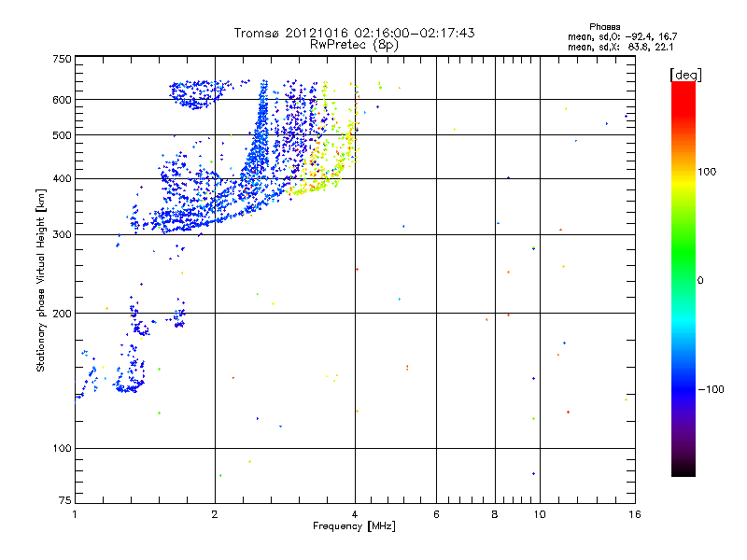Click the '300' y-axis tick label

62,234
